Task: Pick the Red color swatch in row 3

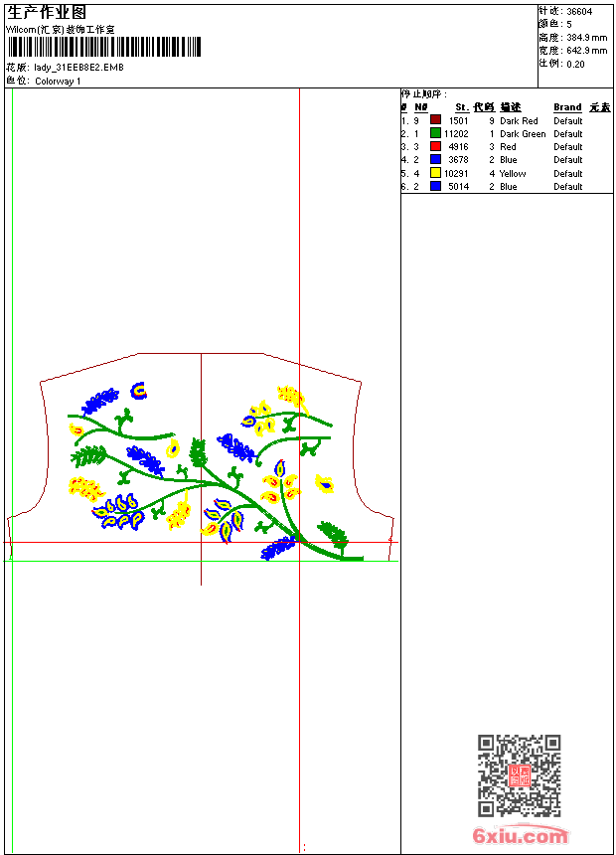Action: tap(435, 146)
